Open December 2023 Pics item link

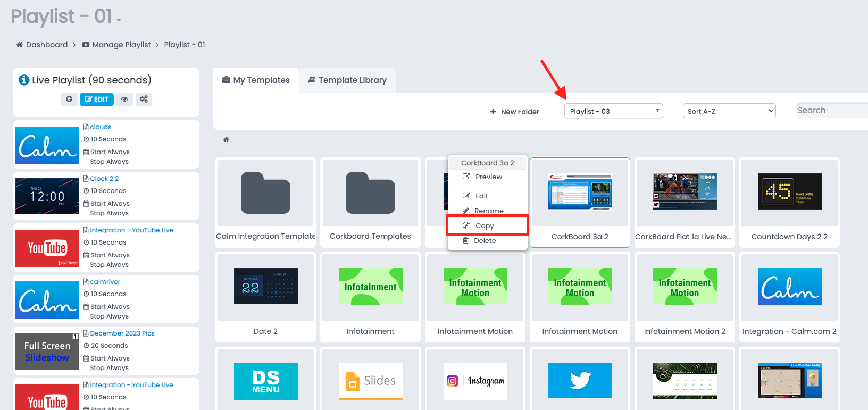coord(122,333)
